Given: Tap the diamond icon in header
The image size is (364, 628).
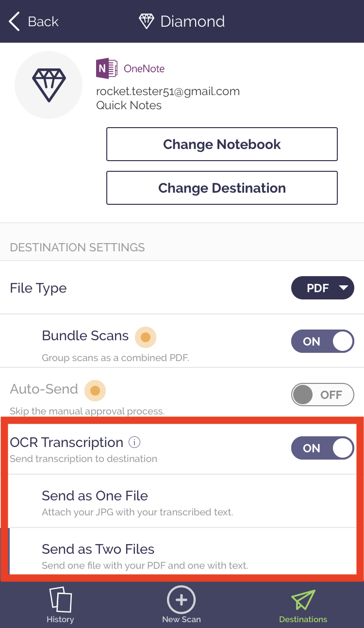Looking at the screenshot, I should click(146, 21).
